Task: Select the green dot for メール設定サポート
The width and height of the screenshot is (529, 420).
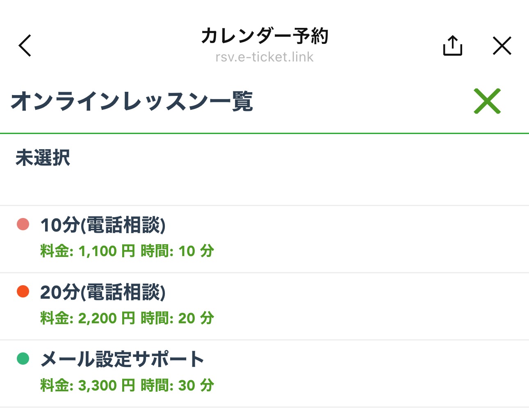Action: pos(23,359)
